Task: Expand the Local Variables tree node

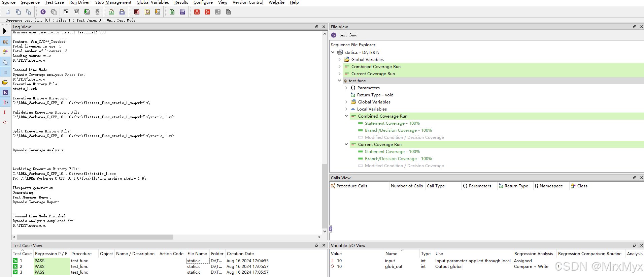Action: 346,109
